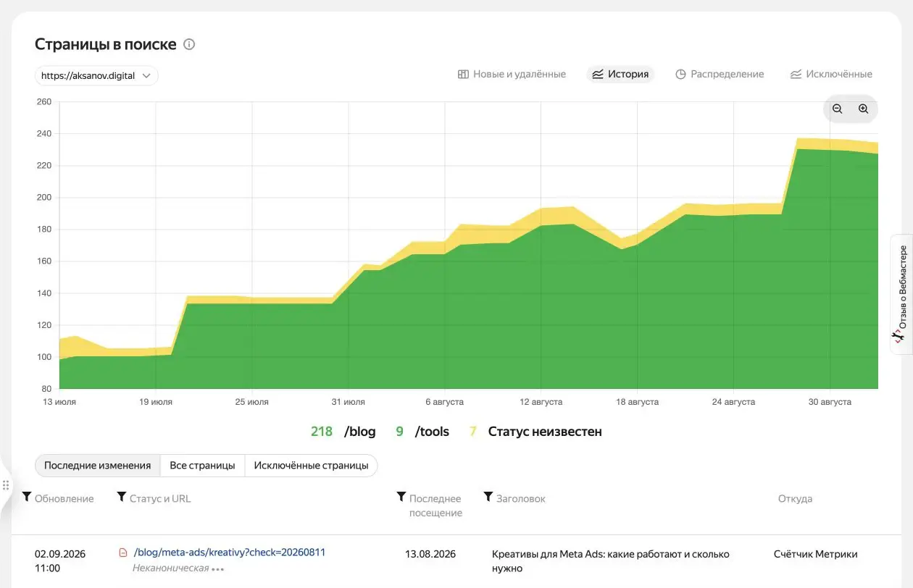Screen dimensions: 913x588
Task: Zoom in the chart with plus magnifier
Action: [x=863, y=109]
